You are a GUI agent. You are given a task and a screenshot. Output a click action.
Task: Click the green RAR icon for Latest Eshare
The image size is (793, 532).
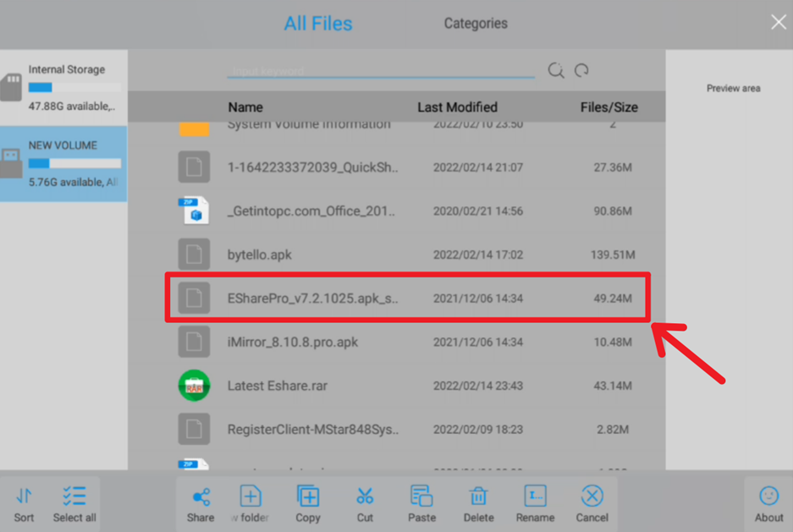tap(194, 386)
